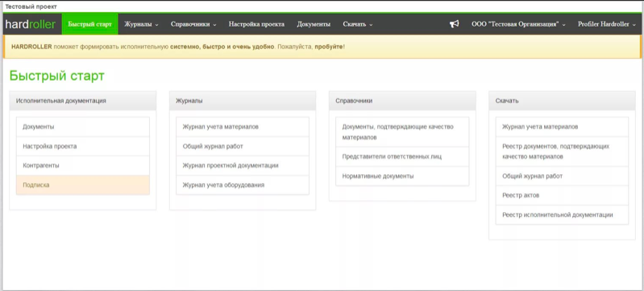
Task: Expand ООО "Тестовая Организация" dropdown
Action: (518, 24)
